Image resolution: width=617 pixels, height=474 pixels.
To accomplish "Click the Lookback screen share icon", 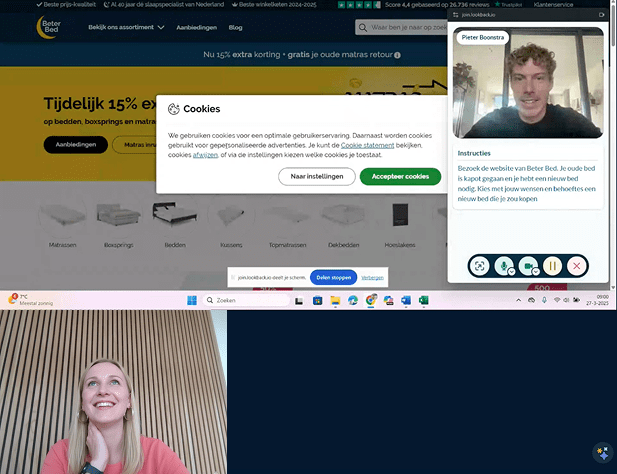I will click(x=479, y=266).
